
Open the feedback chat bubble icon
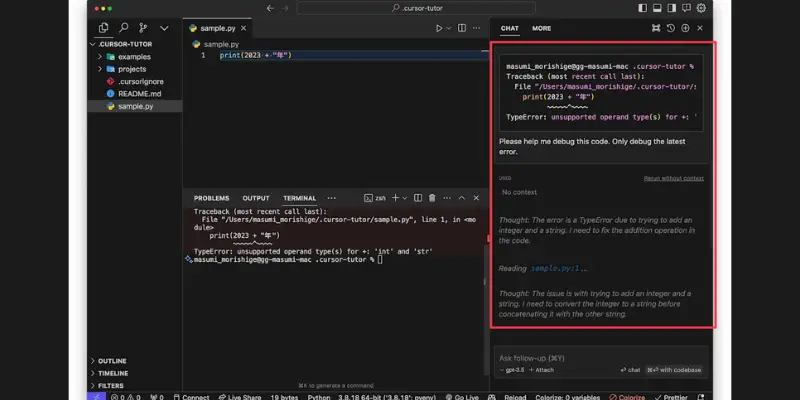pos(686,8)
